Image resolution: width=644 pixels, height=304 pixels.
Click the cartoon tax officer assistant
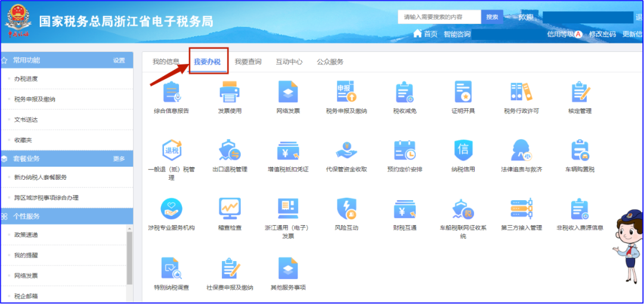629,246
